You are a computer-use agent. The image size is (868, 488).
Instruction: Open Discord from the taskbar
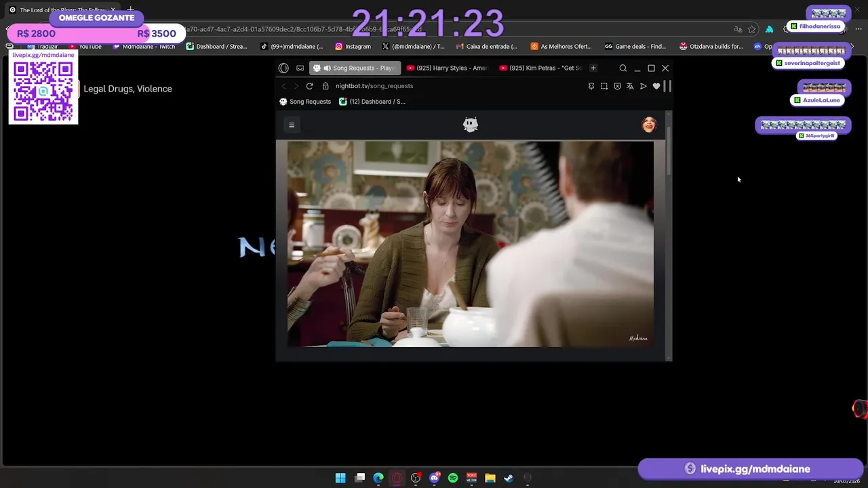(435, 478)
